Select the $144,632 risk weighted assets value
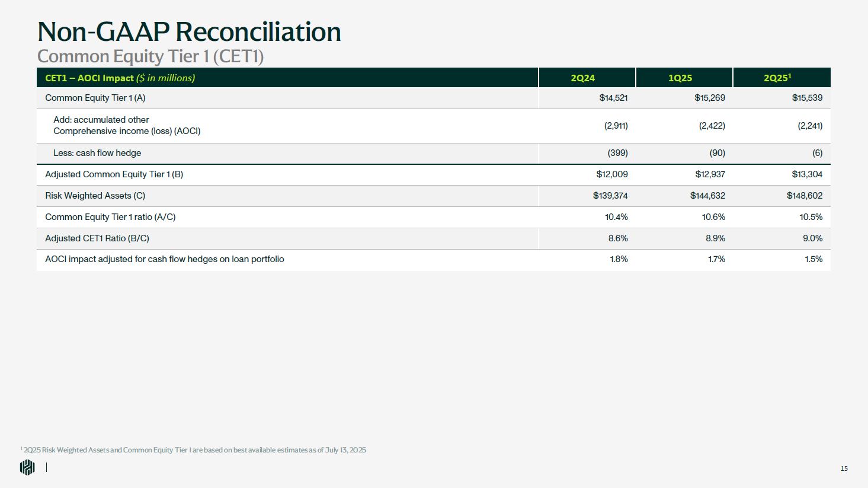868x488 pixels. (707, 196)
